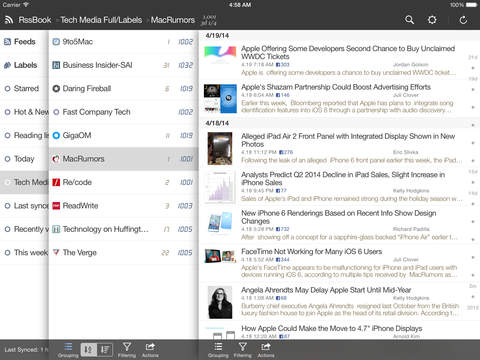Tap the Shazam article thumbnail
480x360 pixels.
coord(220,99)
